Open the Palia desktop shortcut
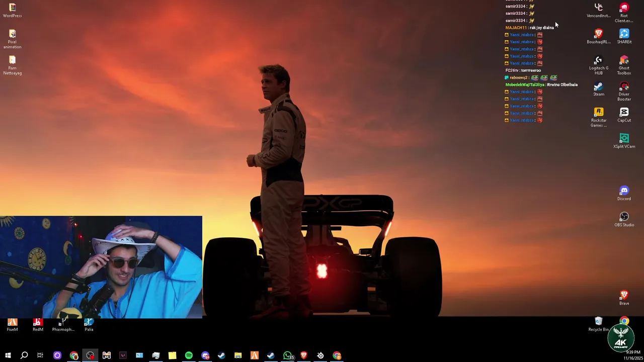 click(89, 325)
